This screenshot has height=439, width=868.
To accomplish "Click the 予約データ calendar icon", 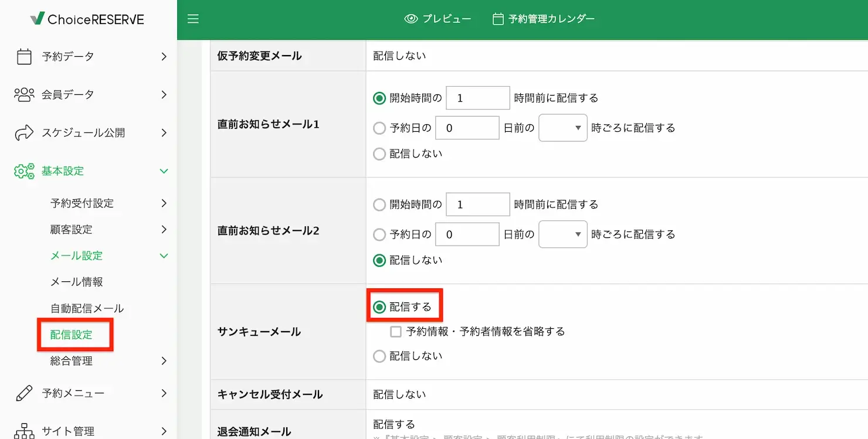I will [x=24, y=56].
